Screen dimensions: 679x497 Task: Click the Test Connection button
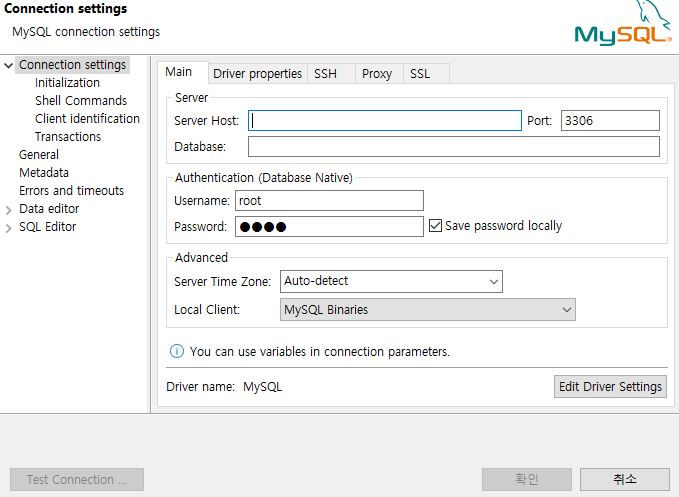(x=77, y=479)
